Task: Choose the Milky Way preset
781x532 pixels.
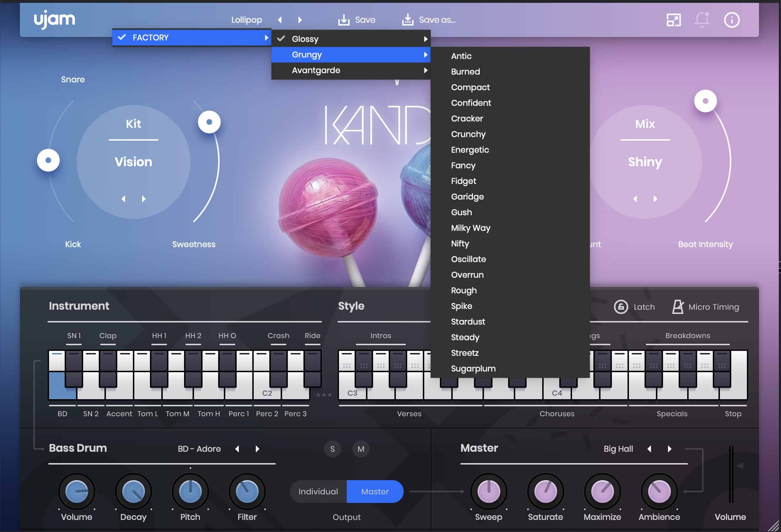Action: point(510,228)
